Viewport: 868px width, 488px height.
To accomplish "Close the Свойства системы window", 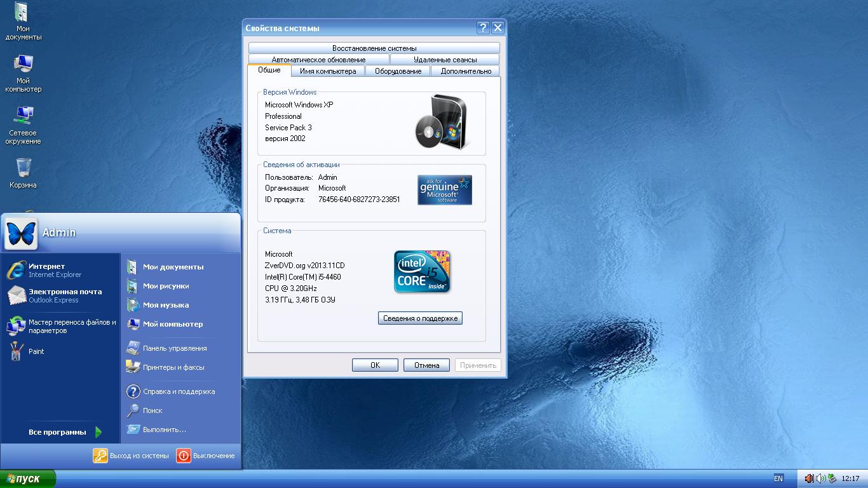I will 498,27.
